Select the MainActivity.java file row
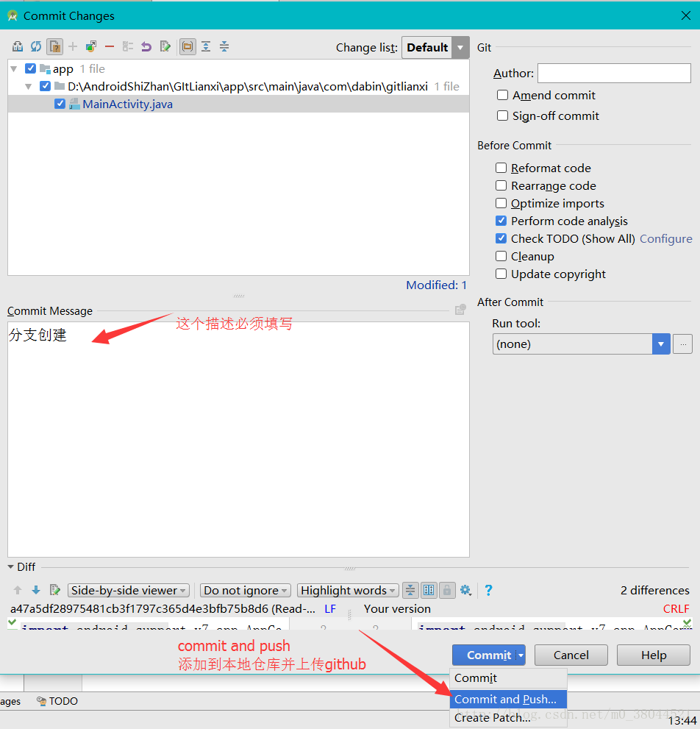Image resolution: width=700 pixels, height=729 pixels. [x=238, y=104]
